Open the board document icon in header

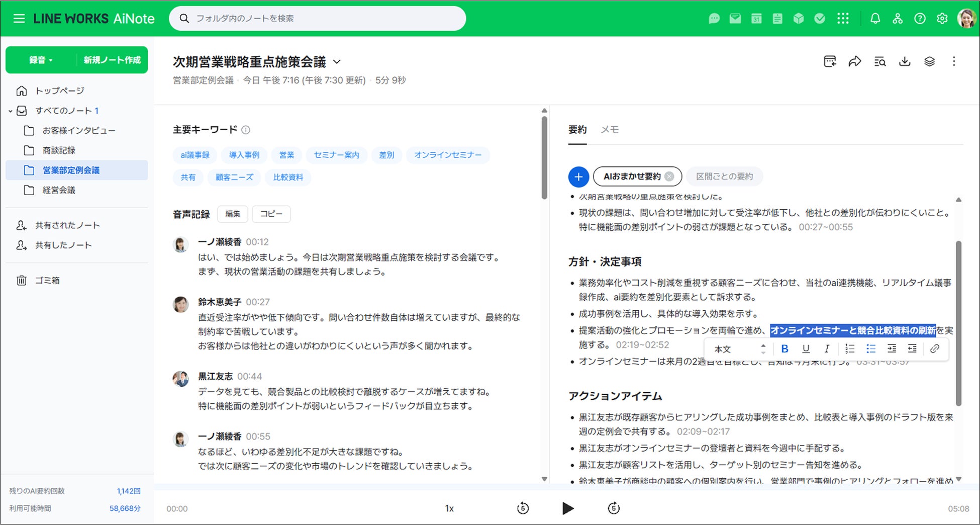click(777, 19)
